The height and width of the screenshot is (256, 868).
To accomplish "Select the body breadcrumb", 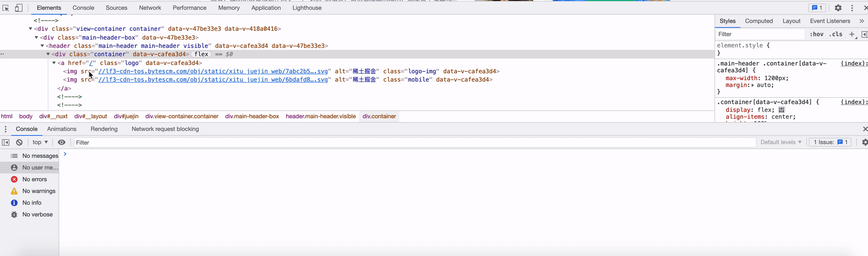I will click(x=26, y=116).
